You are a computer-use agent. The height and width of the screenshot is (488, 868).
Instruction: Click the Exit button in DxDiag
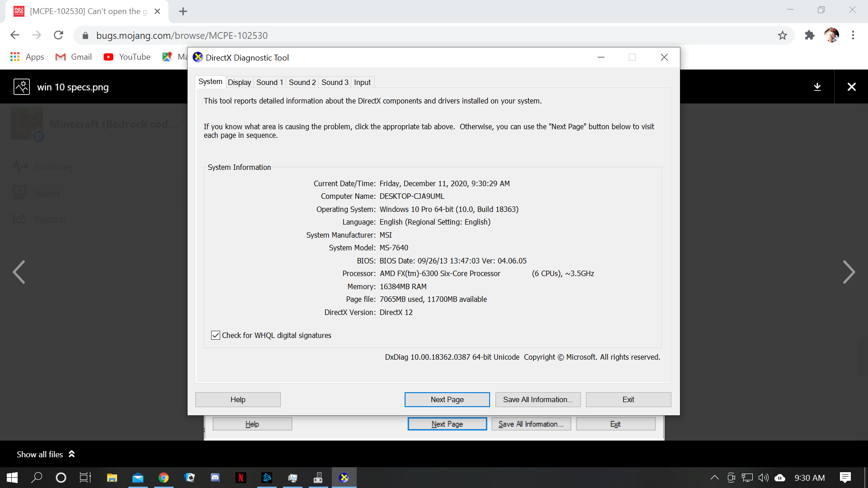(628, 399)
